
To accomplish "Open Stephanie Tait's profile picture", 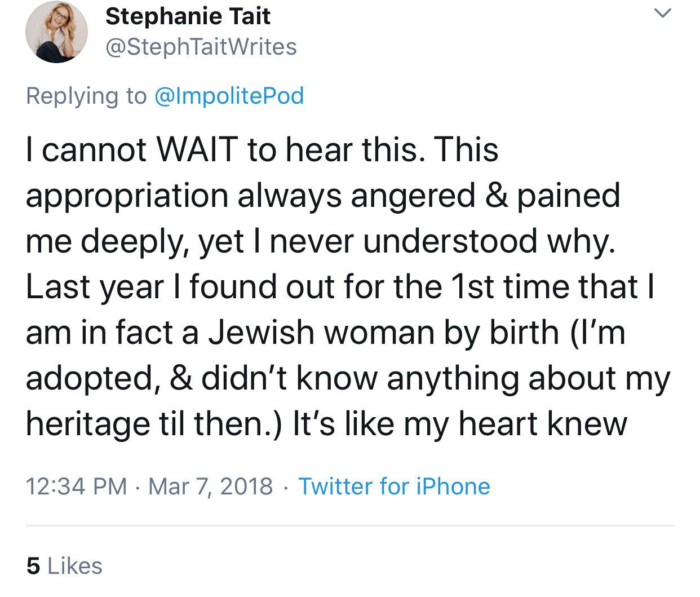I will (x=56, y=31).
